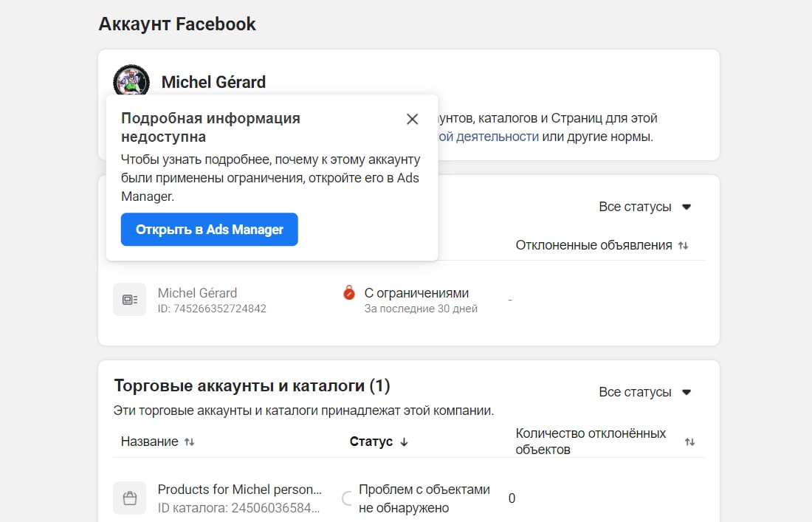Click the ad account icon for Michel Gérard
This screenshot has width=812, height=522.
(x=129, y=299)
